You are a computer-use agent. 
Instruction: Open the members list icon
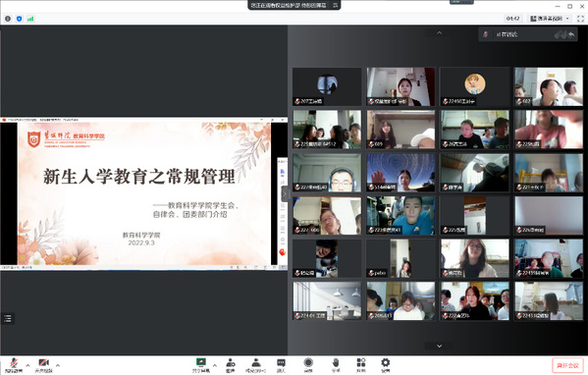[x=256, y=365]
